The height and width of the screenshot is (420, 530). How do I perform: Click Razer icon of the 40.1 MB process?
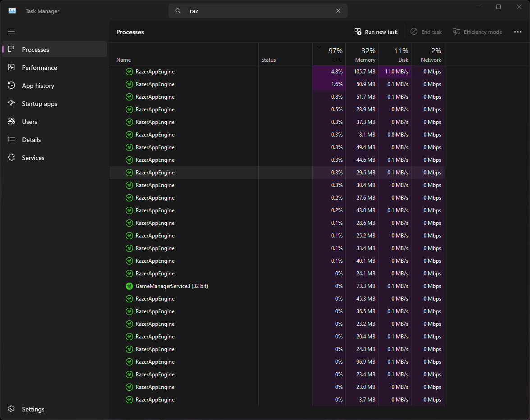[x=129, y=261]
